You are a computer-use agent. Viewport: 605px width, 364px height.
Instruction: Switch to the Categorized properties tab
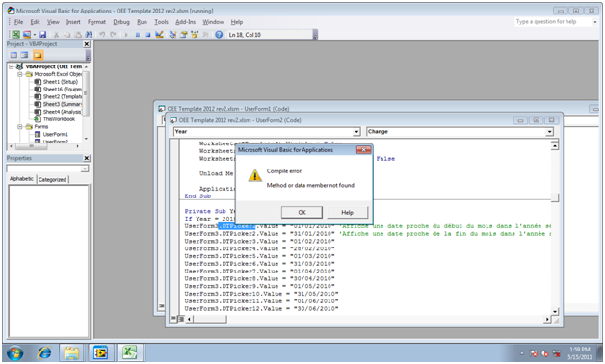click(52, 179)
